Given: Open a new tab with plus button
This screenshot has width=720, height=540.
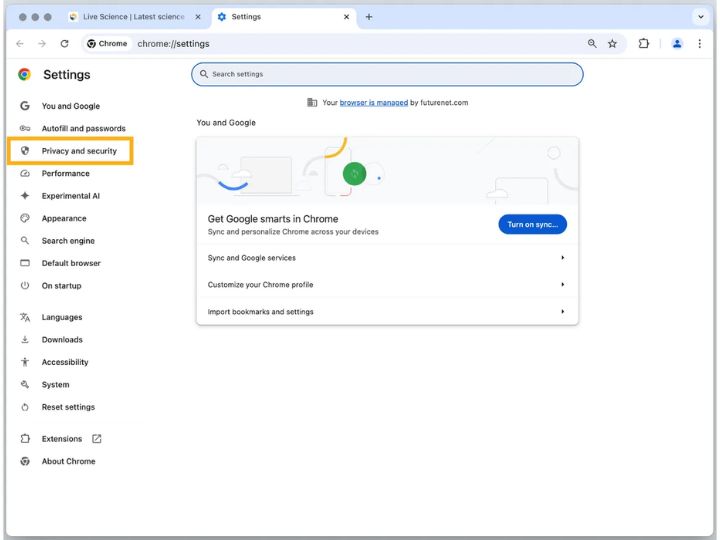Looking at the screenshot, I should [x=369, y=17].
